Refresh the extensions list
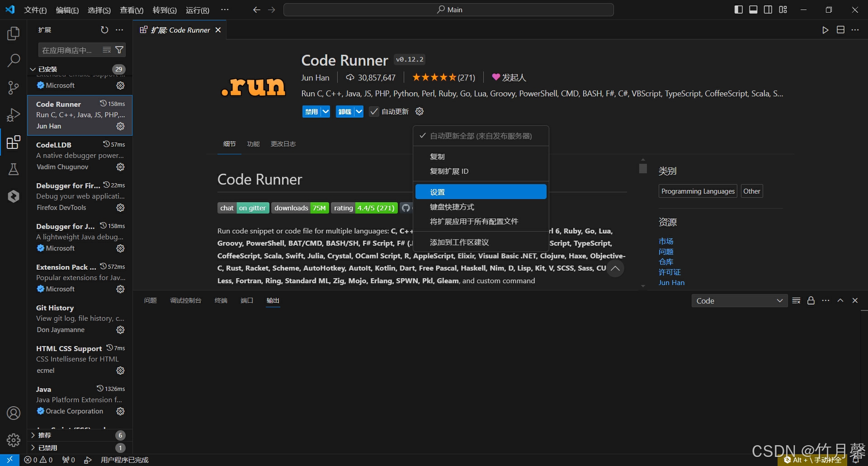This screenshot has height=466, width=868. click(x=104, y=30)
